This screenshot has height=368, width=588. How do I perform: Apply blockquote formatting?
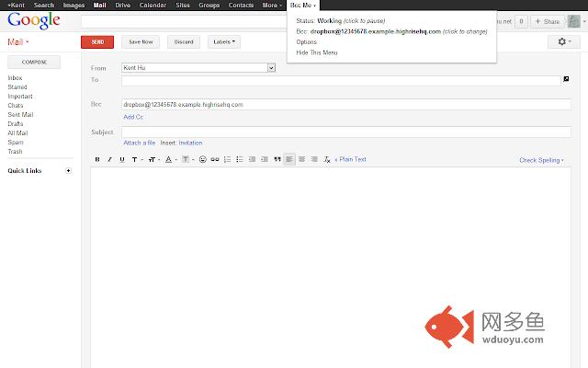(277, 159)
